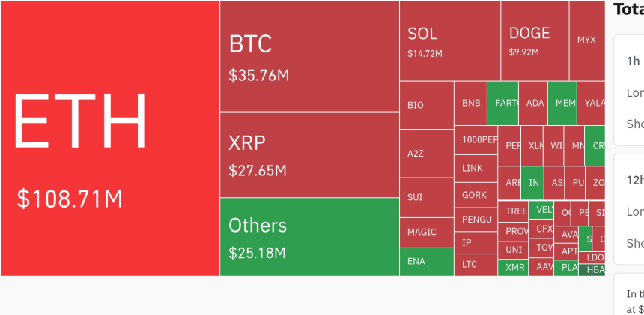Click the BIO tile
644x315 pixels.
point(426,105)
